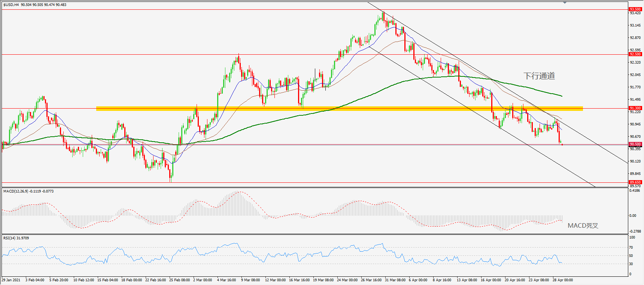Viewport: 644px width, 285px height.
Task: Click the RSI scale value 100
Action: [x=632, y=237]
